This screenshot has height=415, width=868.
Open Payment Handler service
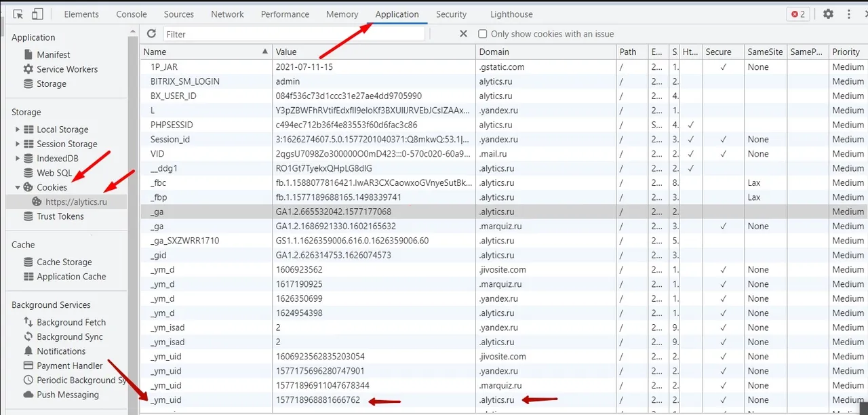(70, 365)
